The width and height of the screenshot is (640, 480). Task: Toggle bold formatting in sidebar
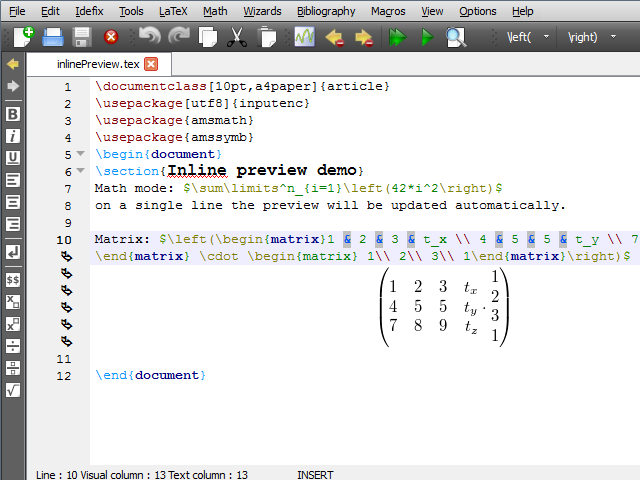(13, 113)
